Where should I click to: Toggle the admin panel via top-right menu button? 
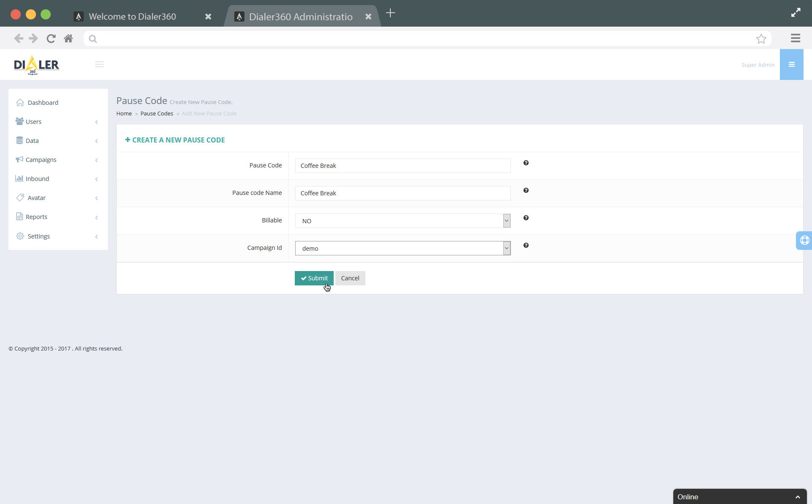[x=792, y=64]
